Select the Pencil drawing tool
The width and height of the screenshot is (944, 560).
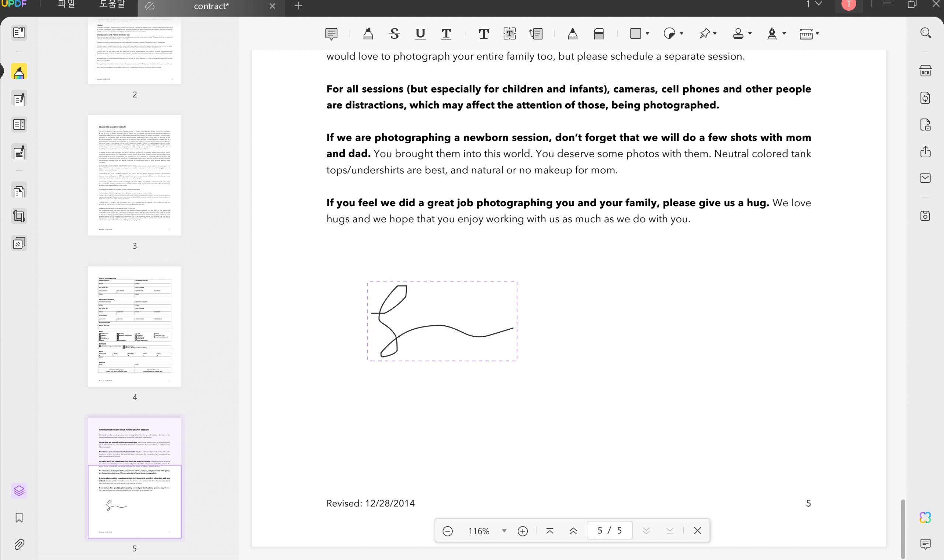pyautogui.click(x=572, y=34)
